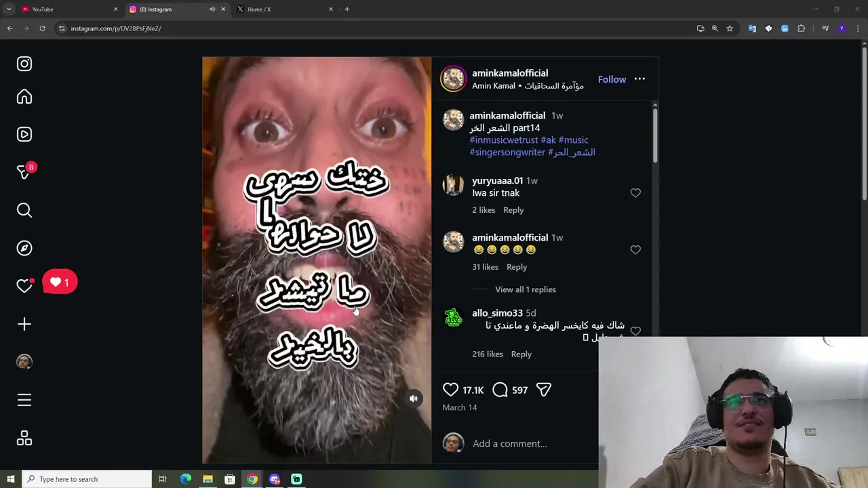The image size is (868, 488).
Task: Open the #singersongwriter hashtag
Action: [x=507, y=152]
